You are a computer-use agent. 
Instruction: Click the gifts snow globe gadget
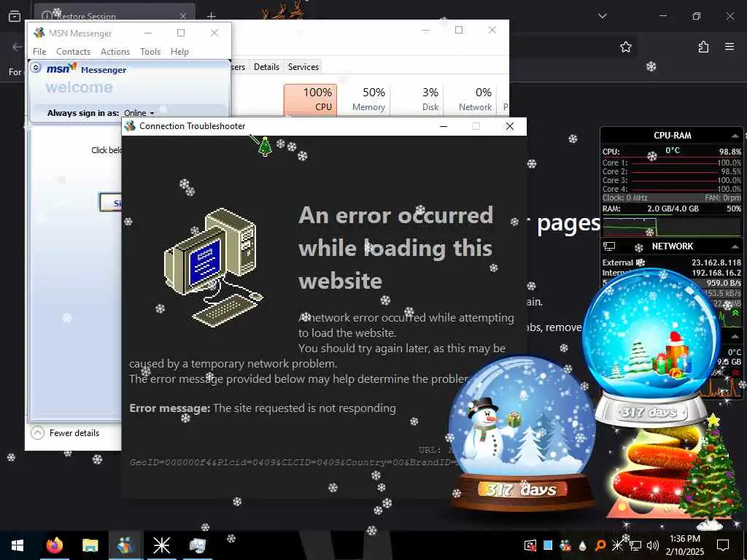[651, 346]
